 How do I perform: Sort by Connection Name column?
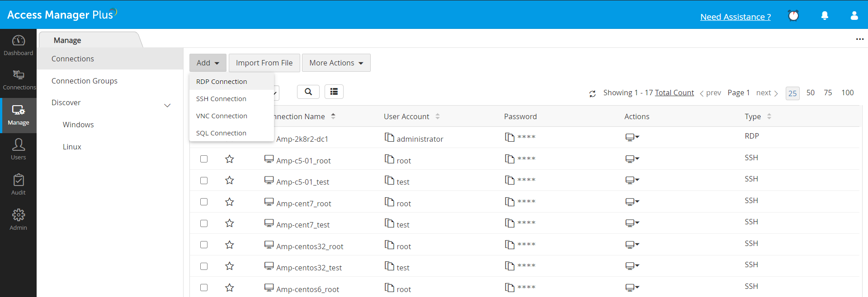pos(333,116)
